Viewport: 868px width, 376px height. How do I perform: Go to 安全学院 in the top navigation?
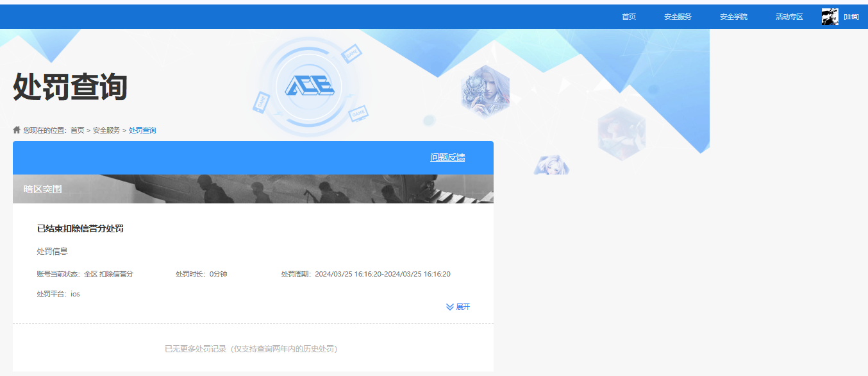click(x=733, y=17)
